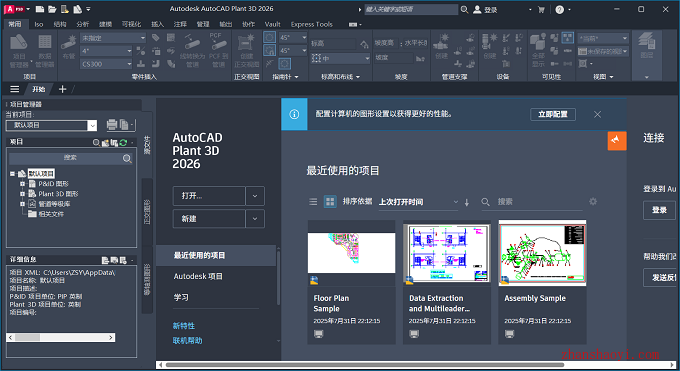Click the shopping cart icon in the title bar
Image resolution: width=680 pixels, height=371 pixels.
(541, 9)
